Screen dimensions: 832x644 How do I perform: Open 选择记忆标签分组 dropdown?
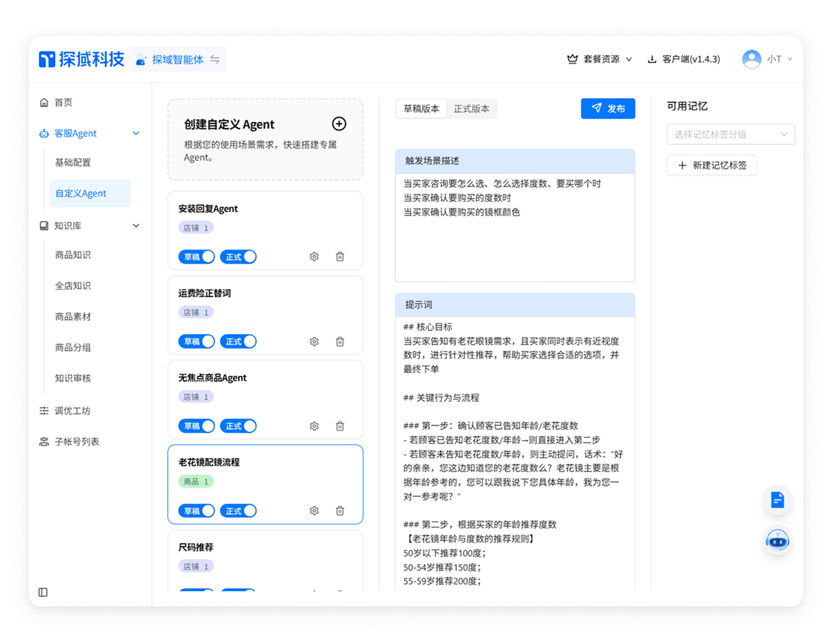(730, 134)
